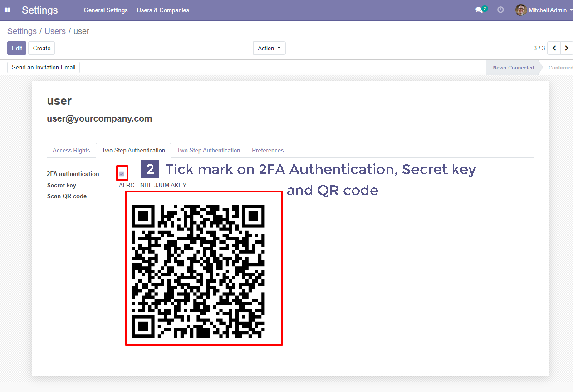Open the apps grid menu icon

(7, 10)
